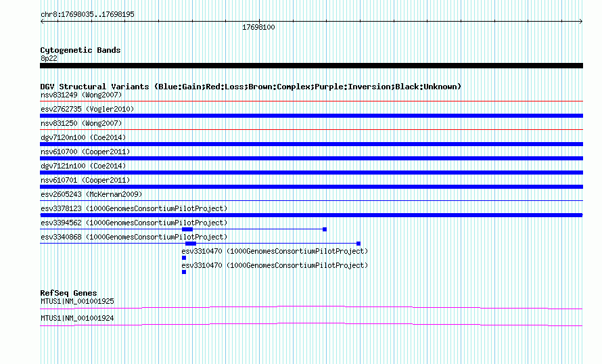Open gene MTUS1|NM_001001925 label

pos(77,301)
